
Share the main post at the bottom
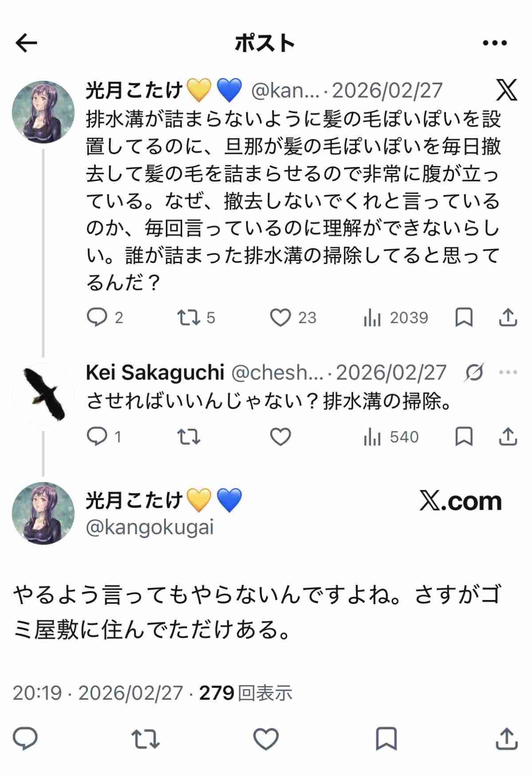coord(506,739)
